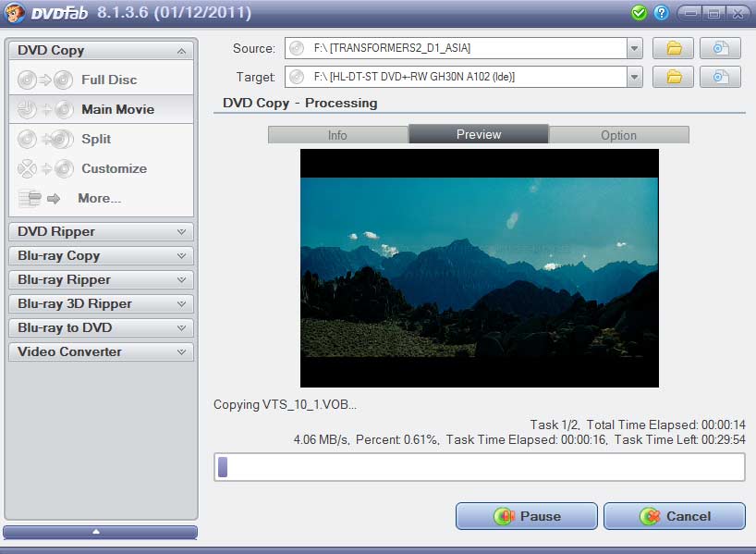Switch to the Info tab
Screen dimensions: 756x554
338,135
